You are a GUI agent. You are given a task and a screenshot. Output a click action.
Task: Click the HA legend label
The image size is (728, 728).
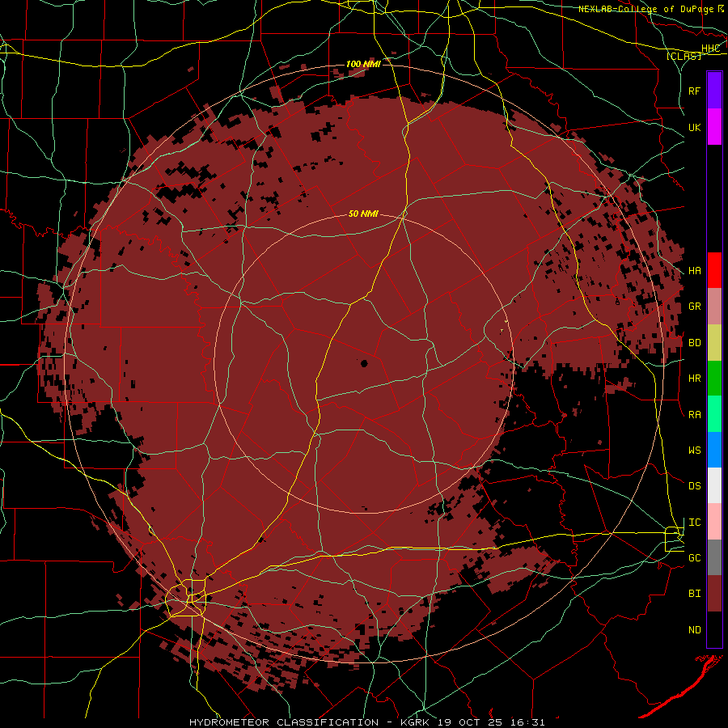click(695, 270)
